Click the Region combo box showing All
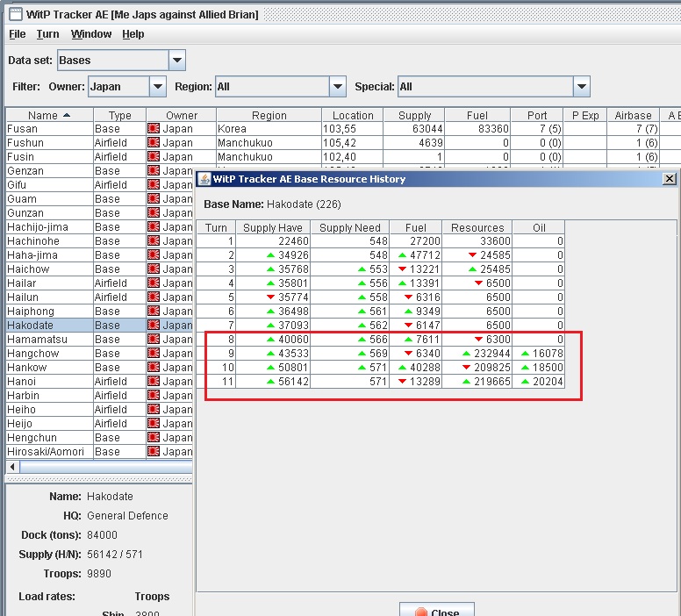Viewport: 681px width, 616px height. [x=281, y=87]
